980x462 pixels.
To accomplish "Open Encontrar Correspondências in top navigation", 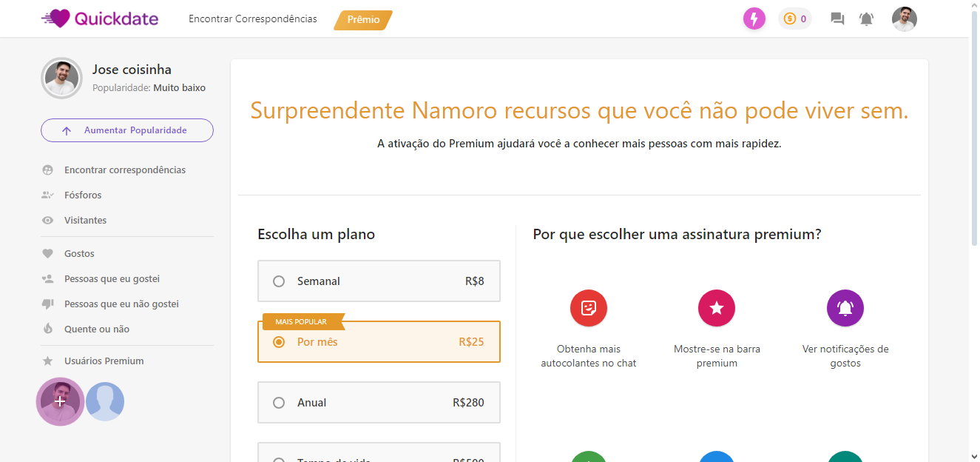I will (x=253, y=19).
